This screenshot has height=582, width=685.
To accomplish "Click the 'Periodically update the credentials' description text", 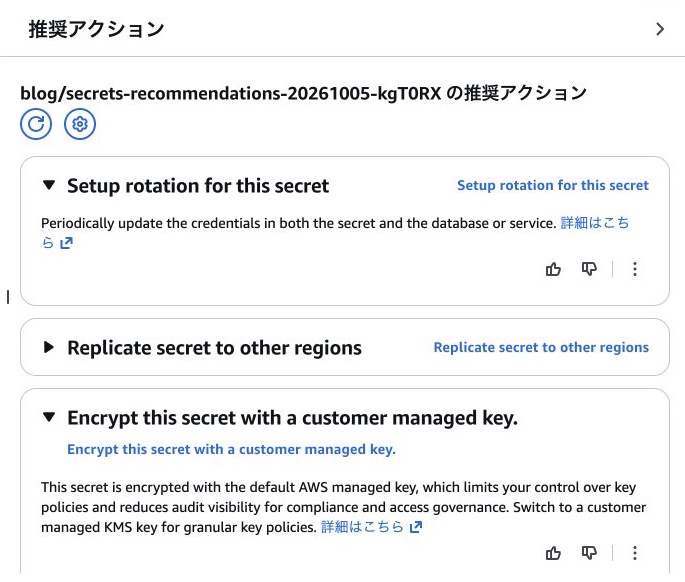I will [x=298, y=223].
